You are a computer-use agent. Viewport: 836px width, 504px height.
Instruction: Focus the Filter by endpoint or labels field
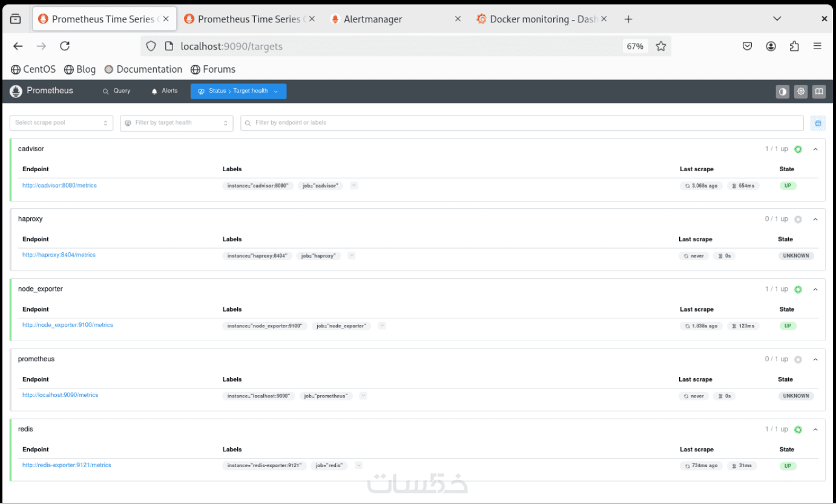pyautogui.click(x=522, y=123)
